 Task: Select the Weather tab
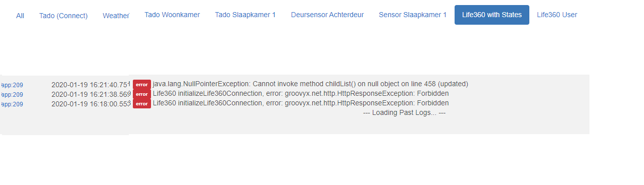pos(116,16)
